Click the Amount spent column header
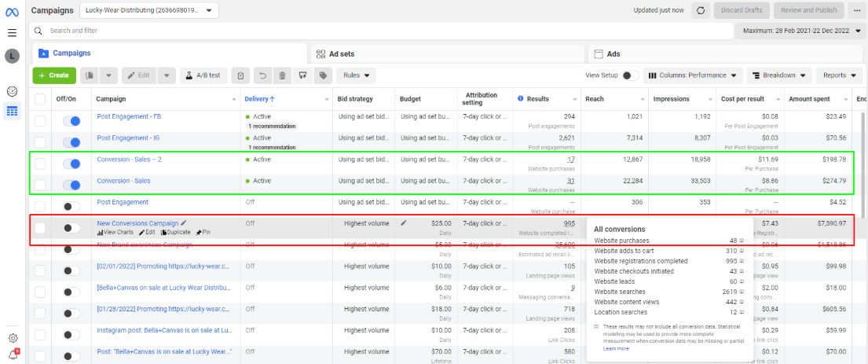 809,99
